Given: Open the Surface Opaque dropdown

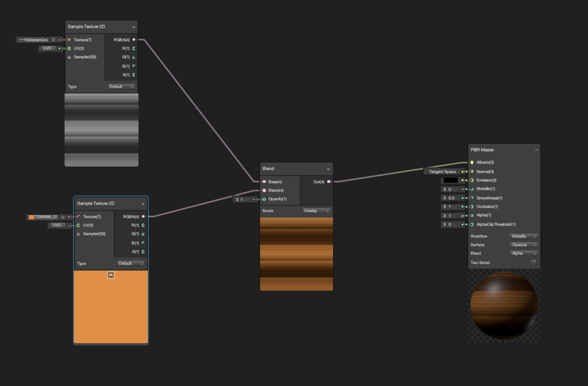Looking at the screenshot, I should pos(524,245).
